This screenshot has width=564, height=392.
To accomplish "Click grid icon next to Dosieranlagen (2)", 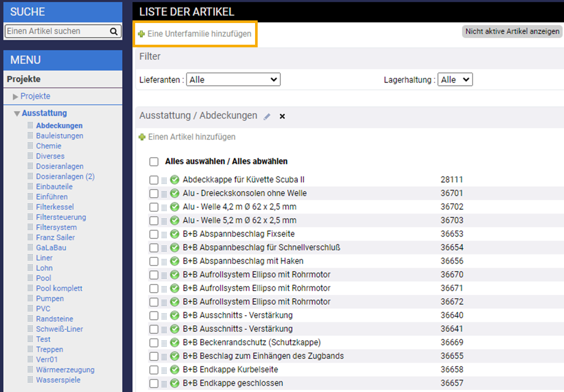I will point(30,177).
